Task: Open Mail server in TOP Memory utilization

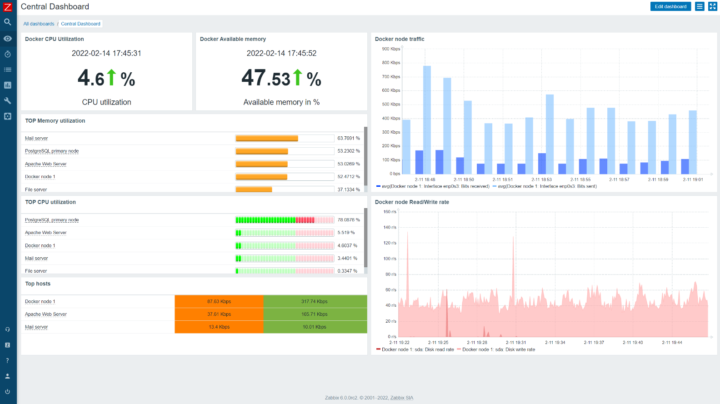Action: click(36, 138)
